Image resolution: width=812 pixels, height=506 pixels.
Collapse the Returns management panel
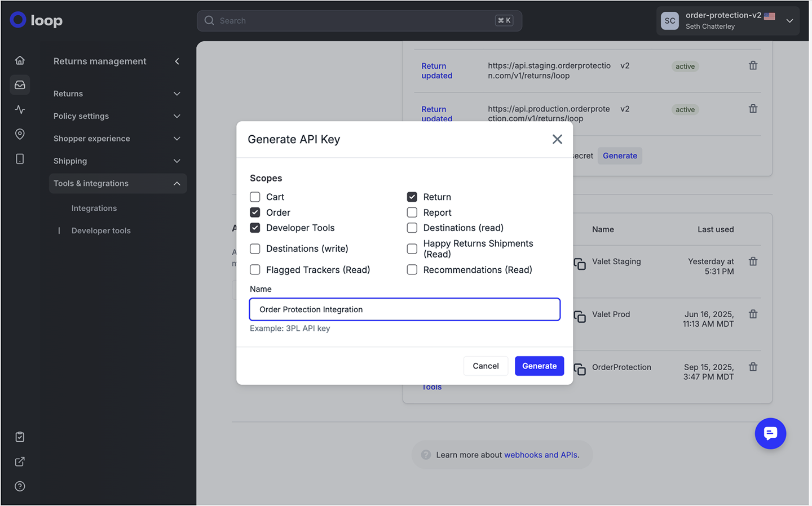click(x=177, y=61)
